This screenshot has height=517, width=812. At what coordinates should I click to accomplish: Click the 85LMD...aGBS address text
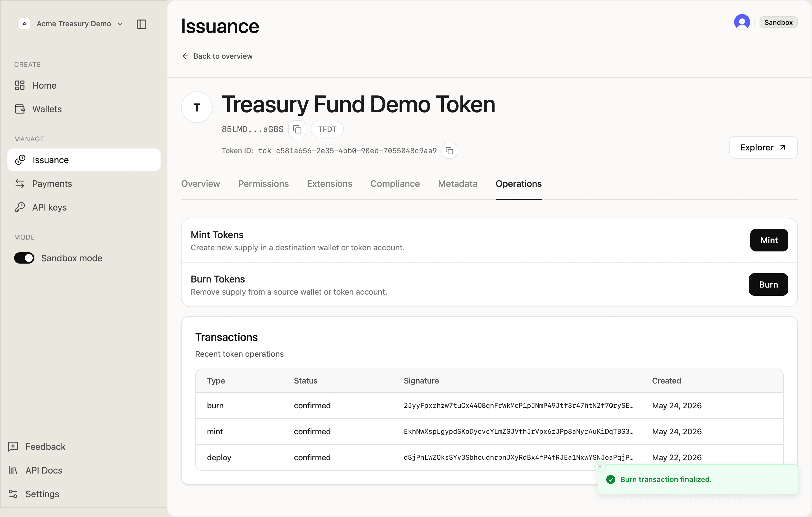(253, 129)
